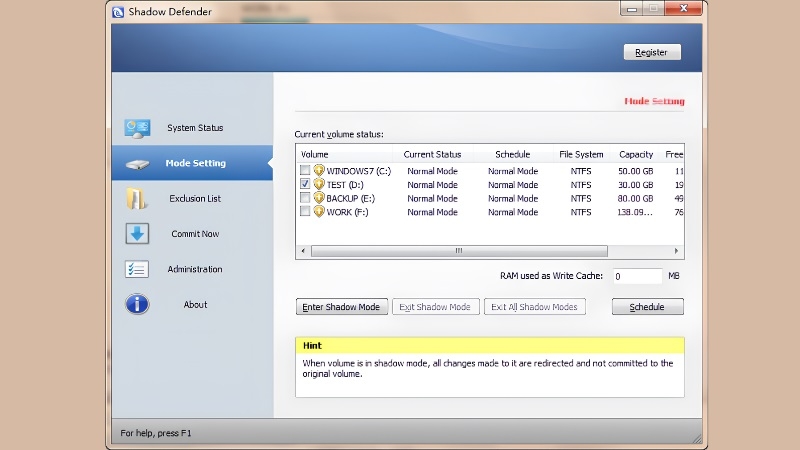This screenshot has width=800, height=450.
Task: Select the BACKUP (E:) volume name
Action: 351,198
